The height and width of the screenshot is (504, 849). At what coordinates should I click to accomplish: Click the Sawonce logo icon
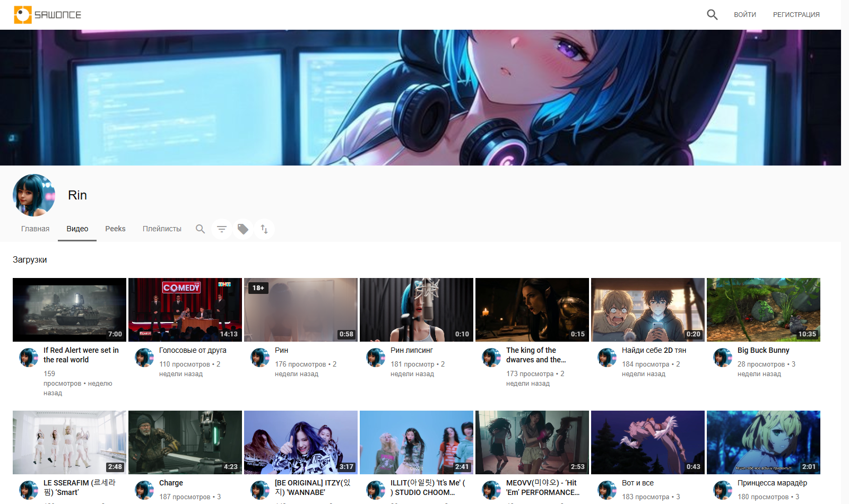click(23, 15)
